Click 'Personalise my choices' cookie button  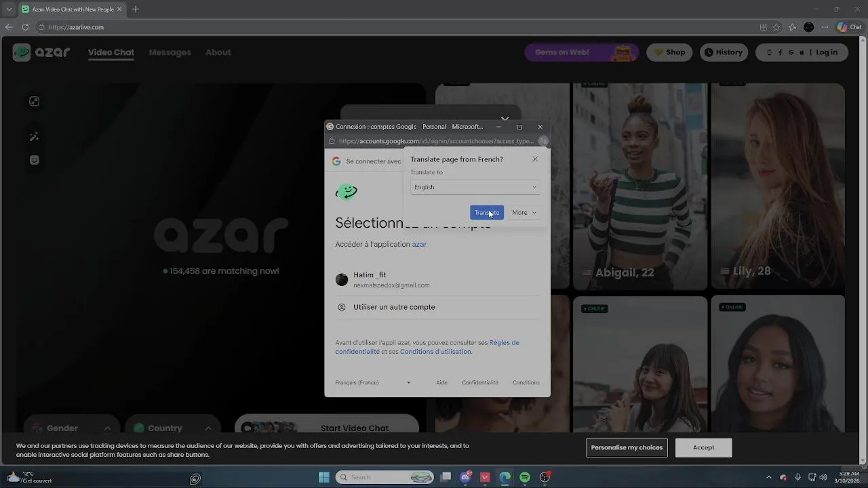(x=627, y=447)
